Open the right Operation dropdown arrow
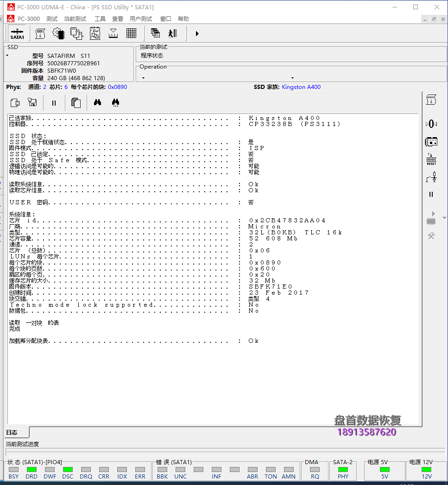Image resolution: width=448 pixels, height=485 pixels. [x=292, y=78]
